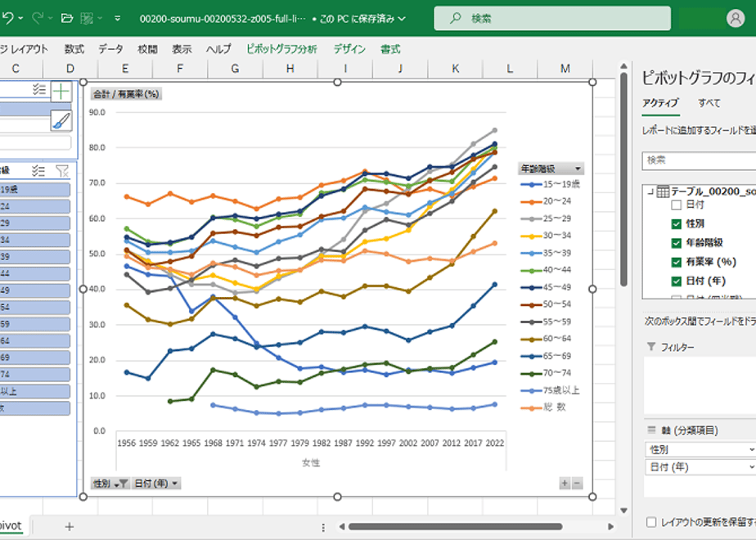Click the vertical scrollbar thumb

point(623,179)
